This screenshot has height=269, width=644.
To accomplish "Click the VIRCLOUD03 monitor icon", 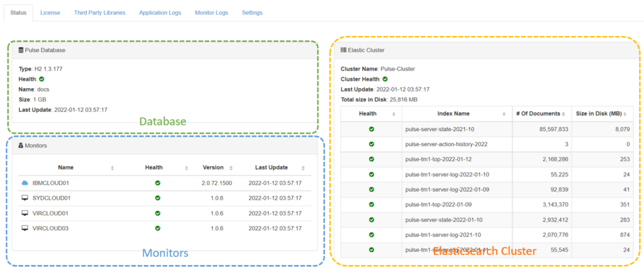I will (25, 228).
